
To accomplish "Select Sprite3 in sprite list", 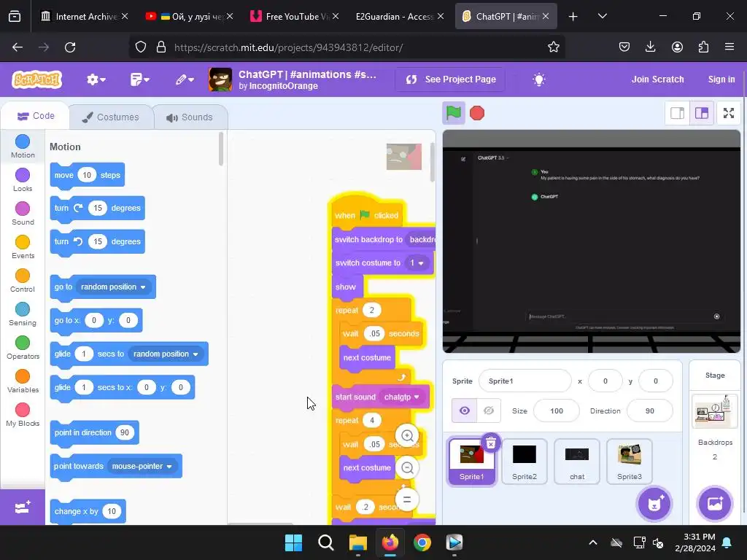I will 630,462.
